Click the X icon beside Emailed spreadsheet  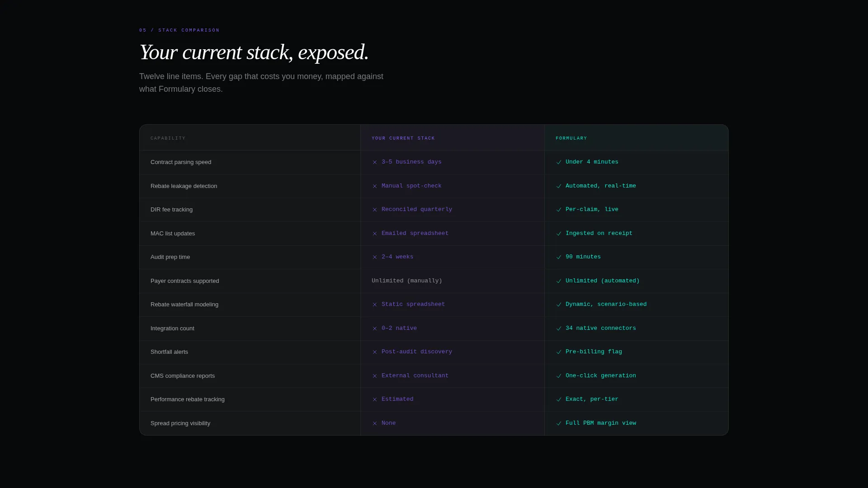(x=375, y=234)
